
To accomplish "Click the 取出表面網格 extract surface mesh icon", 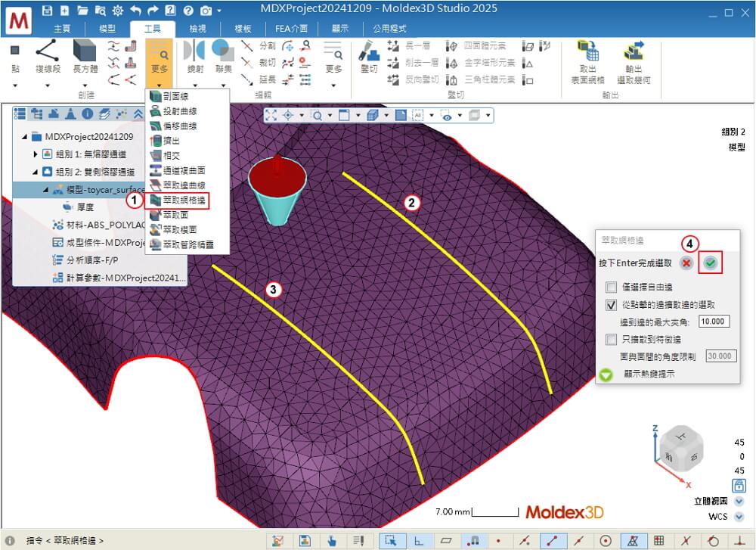I will pos(587,50).
